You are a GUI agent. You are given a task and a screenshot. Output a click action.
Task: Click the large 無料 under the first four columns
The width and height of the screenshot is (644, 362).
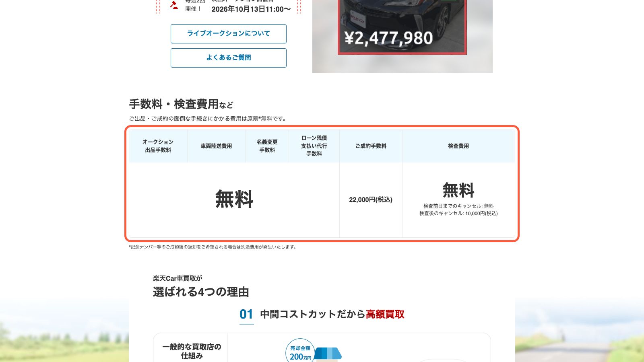(x=234, y=199)
